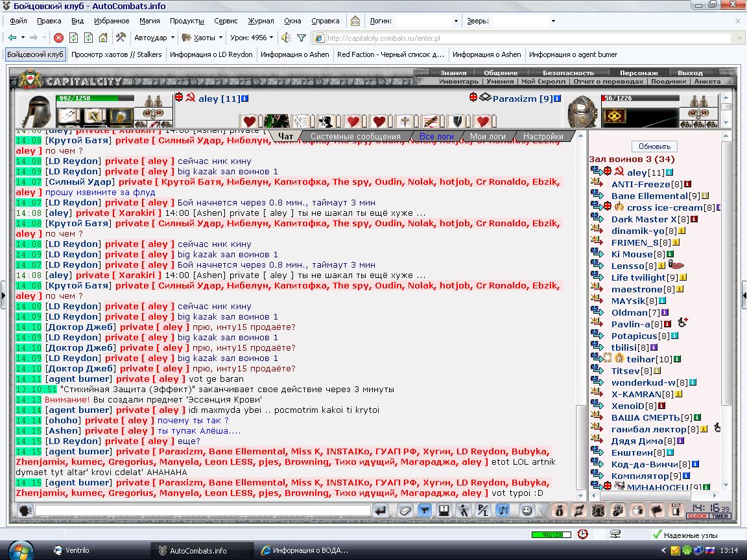Click the green 992/1258 health bar
This screenshot has height=560, width=747.
pos(95,98)
